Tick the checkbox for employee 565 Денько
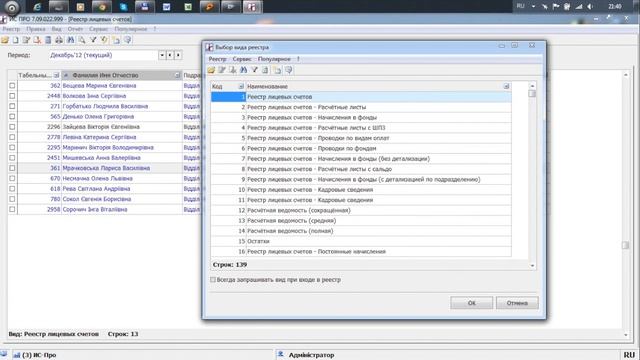This screenshot has height=360, width=640. (12, 117)
